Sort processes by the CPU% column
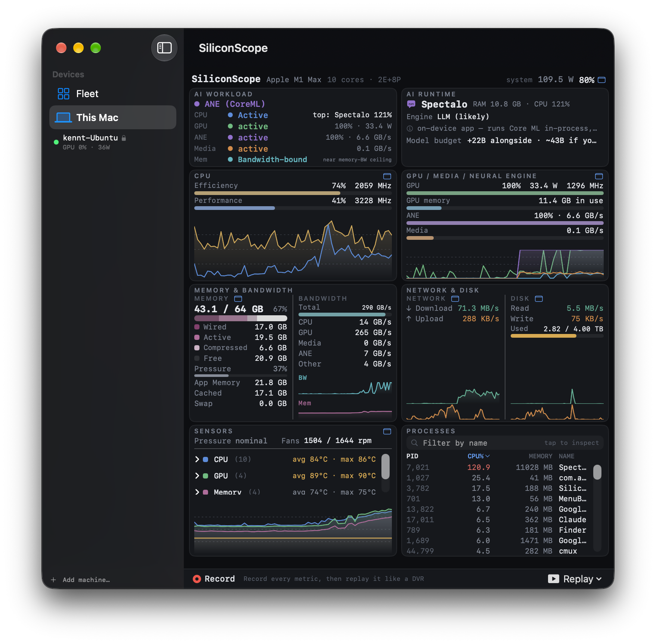 pyautogui.click(x=479, y=456)
